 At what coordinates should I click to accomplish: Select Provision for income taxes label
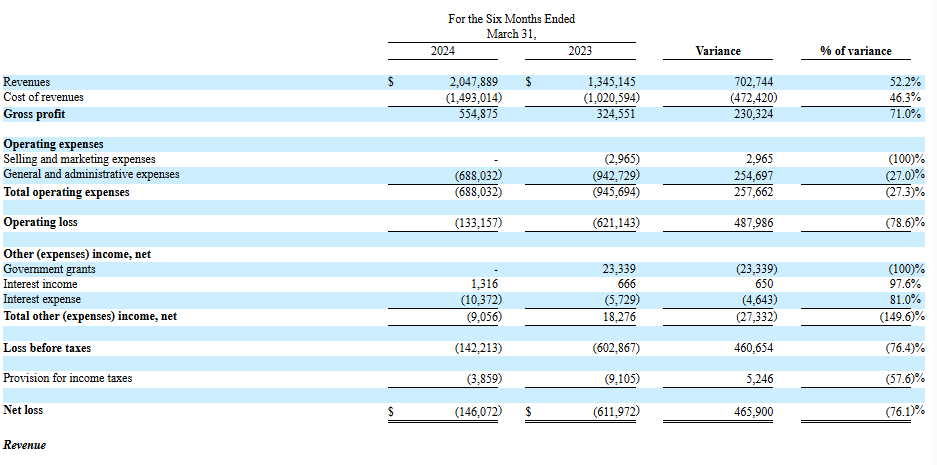pos(68,378)
